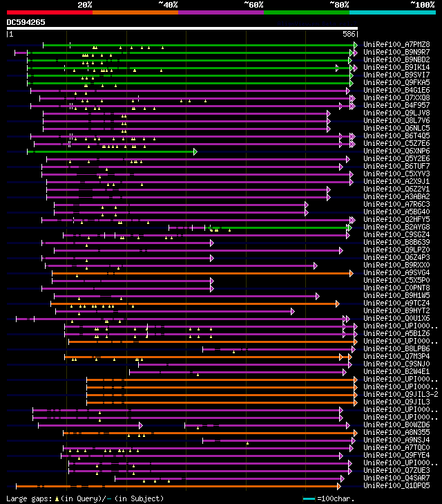Click the UniRef100_C5X5P0 entry
442x504 pixels.
click(396, 280)
